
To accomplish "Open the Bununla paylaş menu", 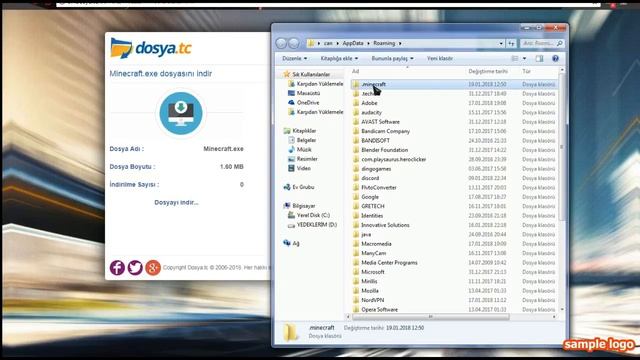I will click(392, 59).
